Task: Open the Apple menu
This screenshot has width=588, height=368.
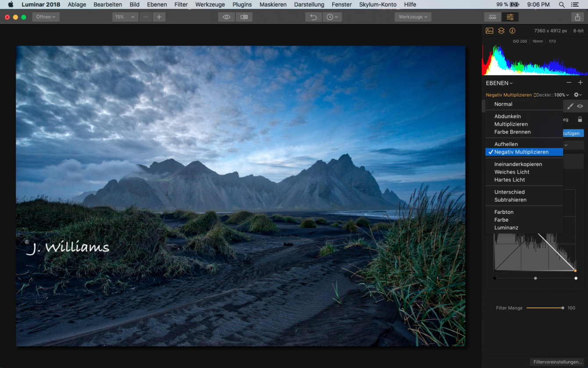Action: [x=11, y=4]
